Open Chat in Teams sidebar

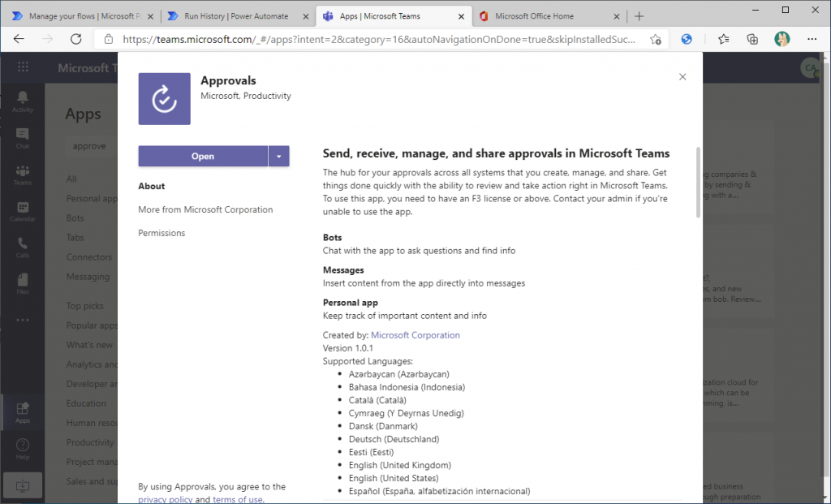pos(22,138)
